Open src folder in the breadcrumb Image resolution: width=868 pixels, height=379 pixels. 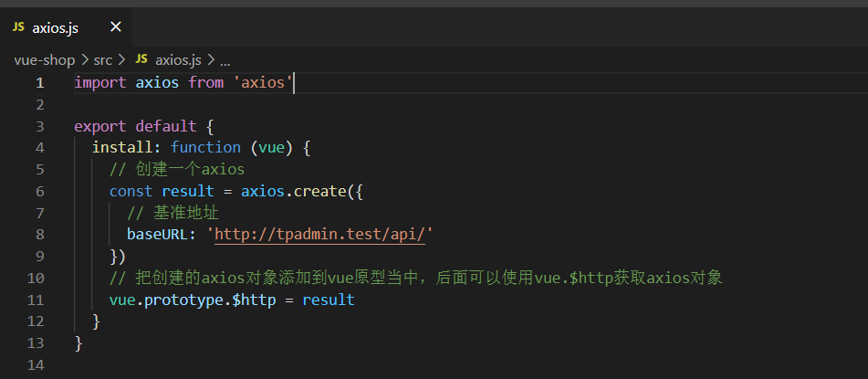click(102, 60)
